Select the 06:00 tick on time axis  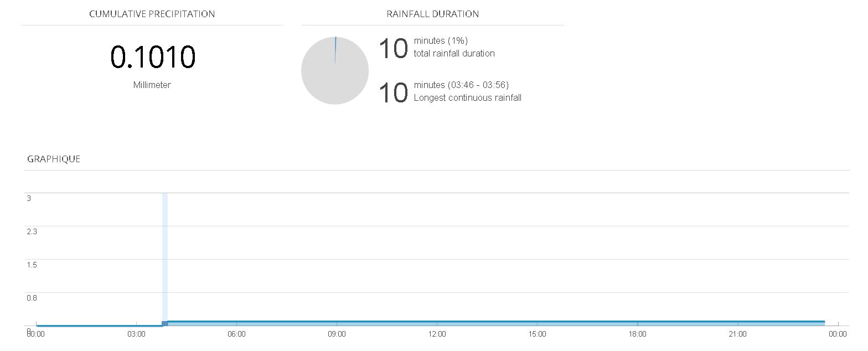click(x=236, y=334)
